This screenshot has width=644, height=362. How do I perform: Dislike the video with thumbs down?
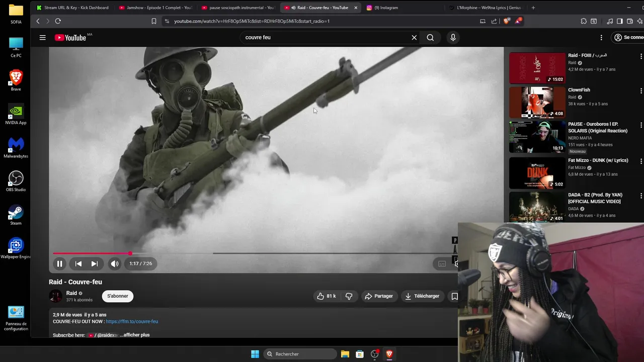[349, 296]
